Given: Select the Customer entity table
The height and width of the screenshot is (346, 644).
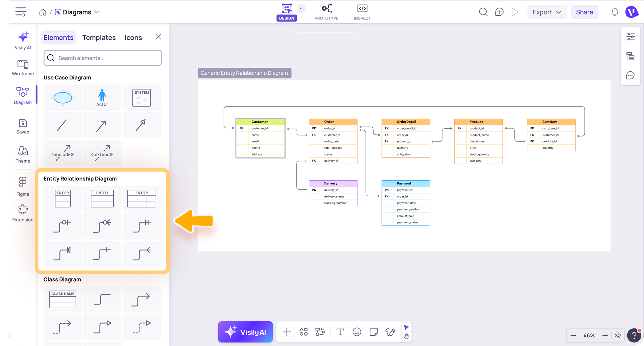Looking at the screenshot, I should (x=260, y=138).
